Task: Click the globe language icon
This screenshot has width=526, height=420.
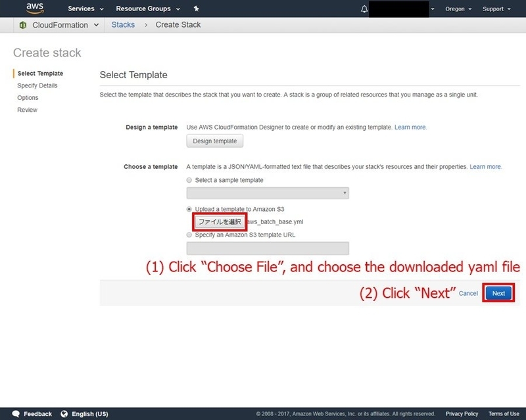Action: pos(64,413)
